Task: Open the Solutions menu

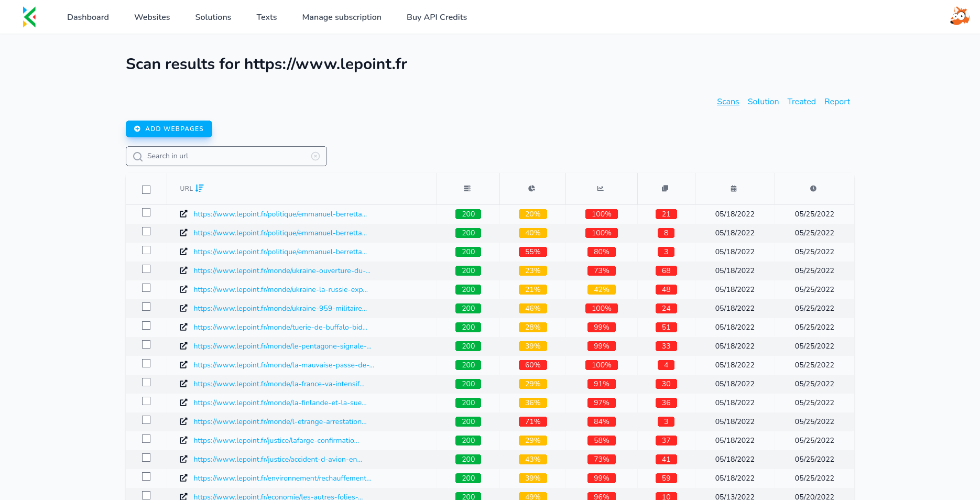Action: click(213, 17)
